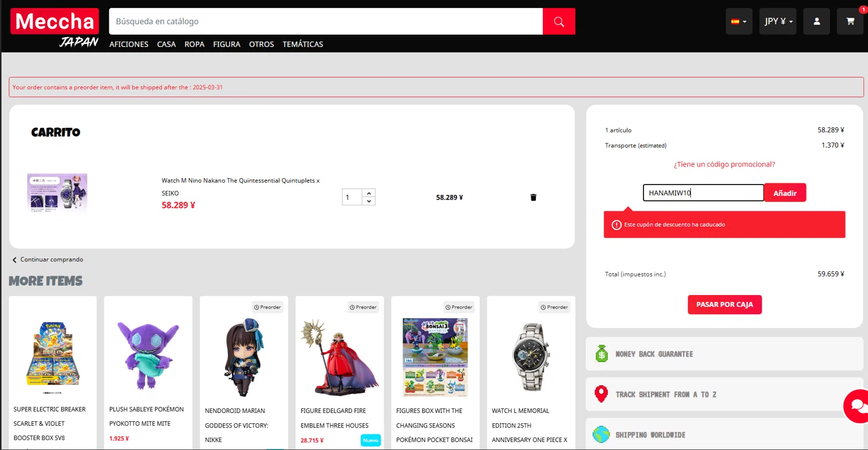Open 'Plush Sableye Pokémon' product title
The image size is (868, 450).
click(146, 416)
